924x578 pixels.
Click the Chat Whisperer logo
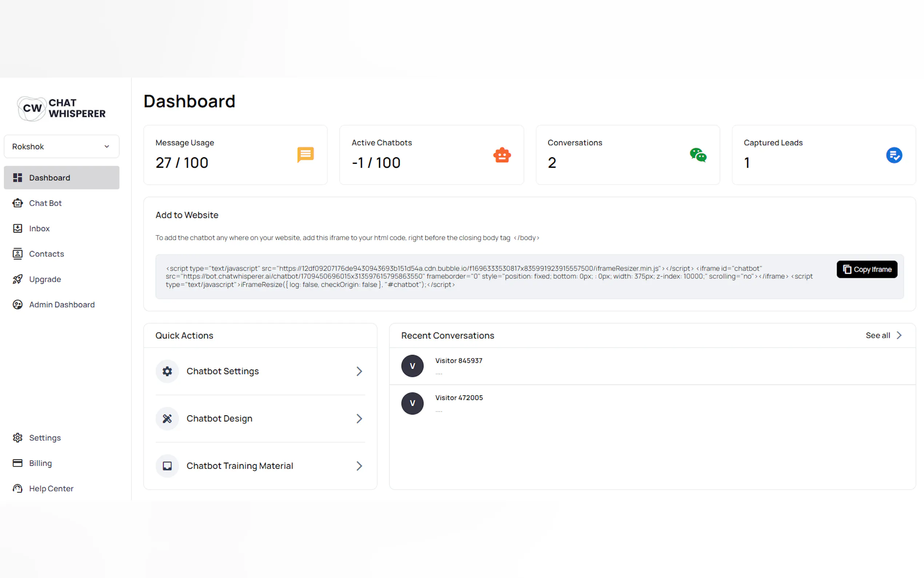pyautogui.click(x=61, y=108)
